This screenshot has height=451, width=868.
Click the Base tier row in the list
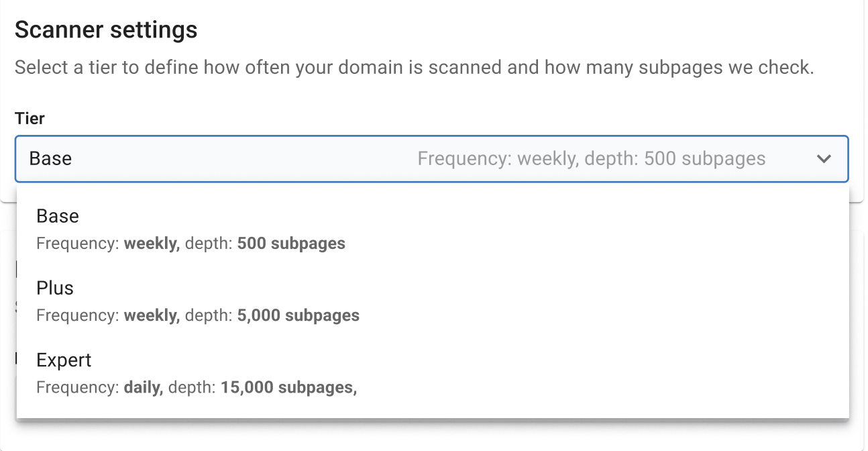[x=201, y=228]
